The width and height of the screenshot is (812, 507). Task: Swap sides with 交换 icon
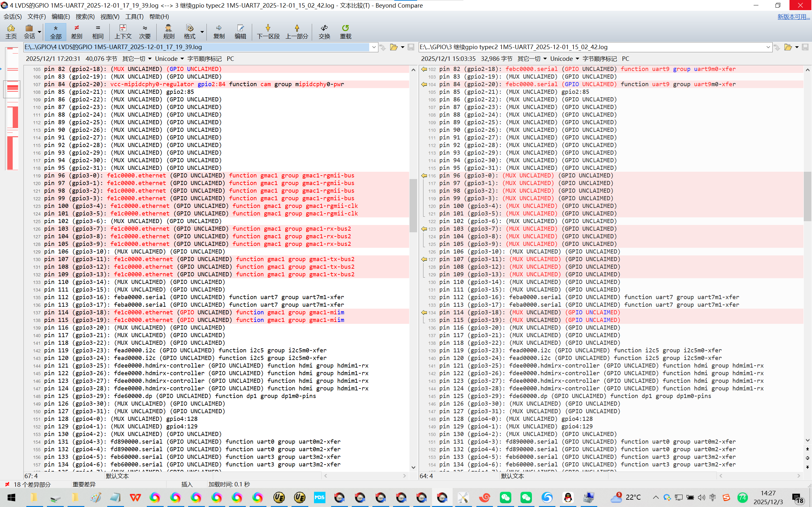pyautogui.click(x=324, y=31)
